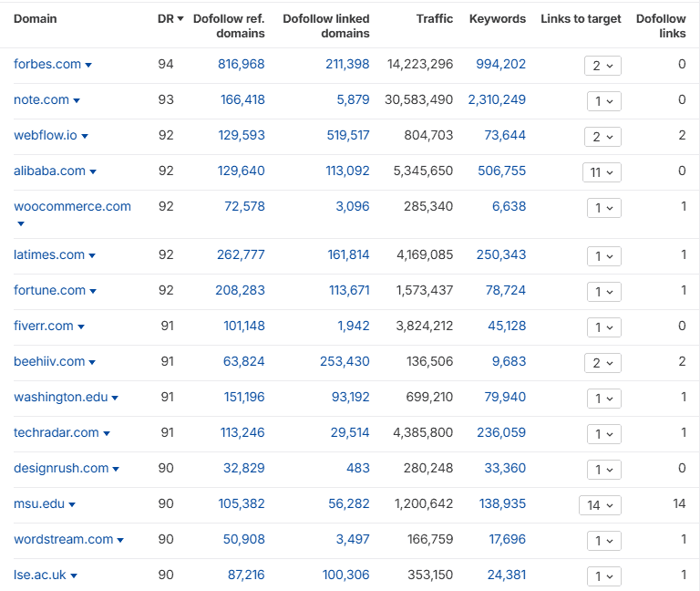Expand the lse.ac.uk dropdown arrow
This screenshot has height=591, width=700.
coord(74,576)
